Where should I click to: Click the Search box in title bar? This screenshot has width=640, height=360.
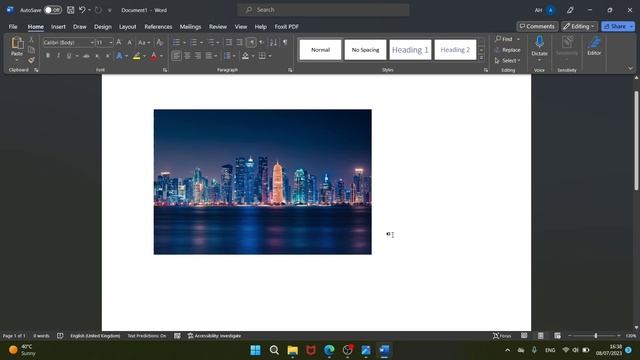323,10
